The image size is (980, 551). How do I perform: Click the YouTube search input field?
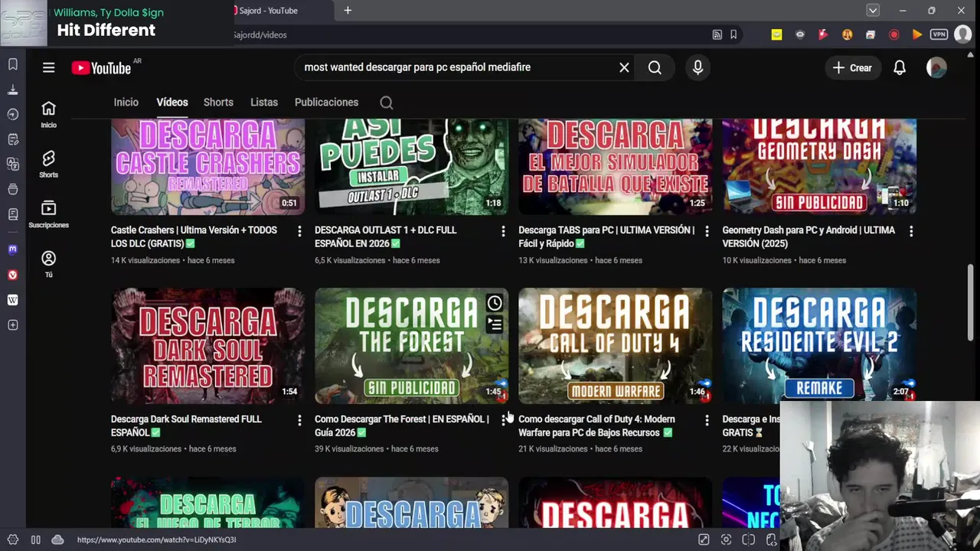coord(457,67)
